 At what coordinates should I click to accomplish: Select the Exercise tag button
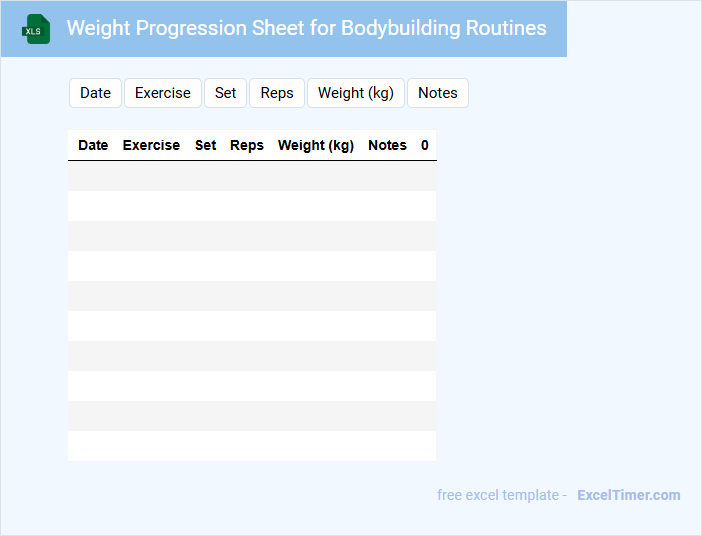162,93
